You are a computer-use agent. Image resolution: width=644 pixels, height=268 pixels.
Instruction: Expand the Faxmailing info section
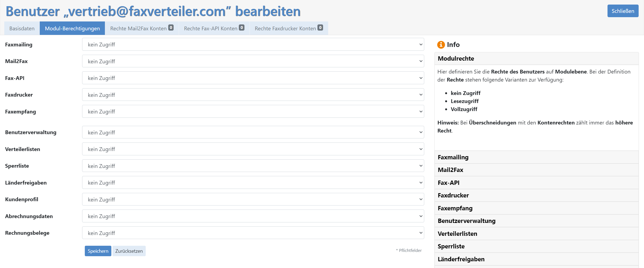pos(536,157)
